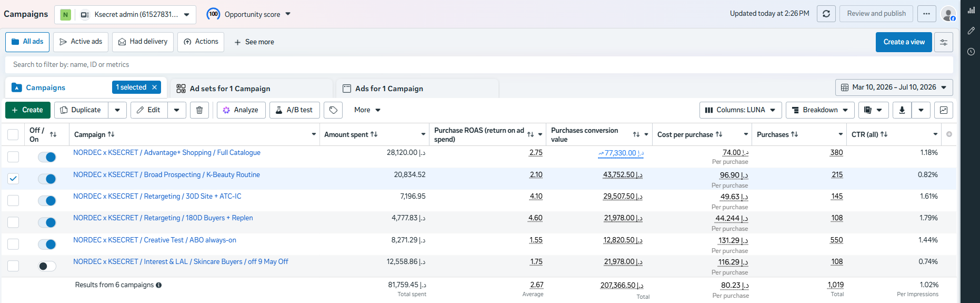Open the clock history panel in right sidebar
Image resolution: width=980 pixels, height=303 pixels.
(971, 52)
